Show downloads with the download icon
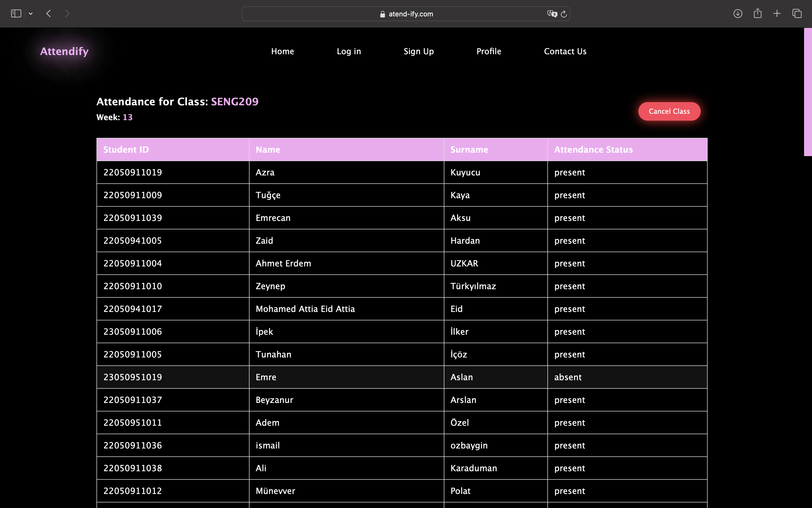 pos(737,13)
